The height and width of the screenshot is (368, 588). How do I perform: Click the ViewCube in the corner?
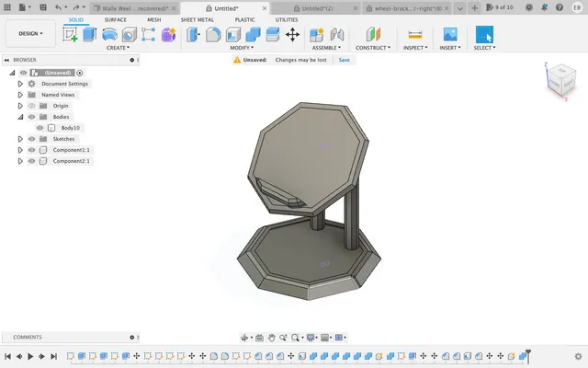[561, 80]
